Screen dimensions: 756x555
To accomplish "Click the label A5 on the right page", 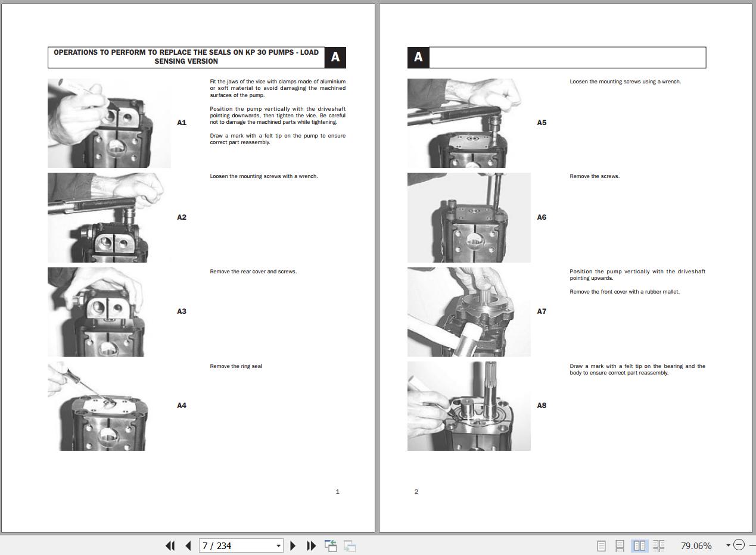I will tap(542, 123).
